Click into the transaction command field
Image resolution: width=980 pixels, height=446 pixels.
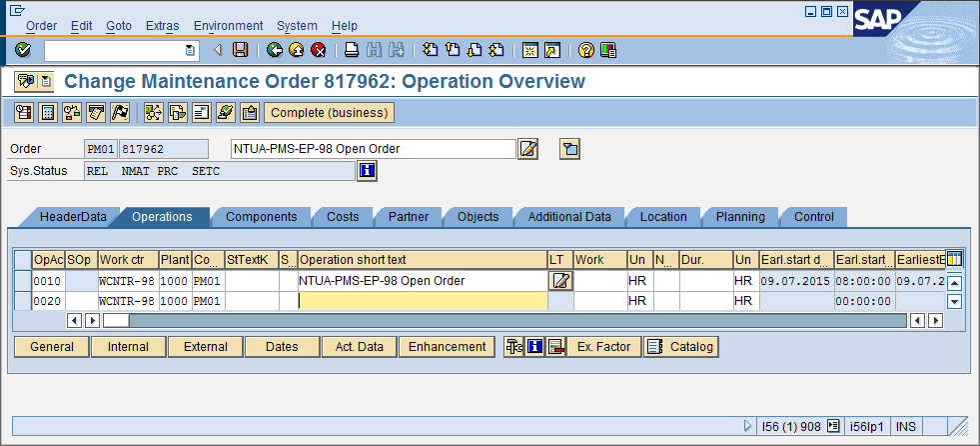[x=115, y=51]
